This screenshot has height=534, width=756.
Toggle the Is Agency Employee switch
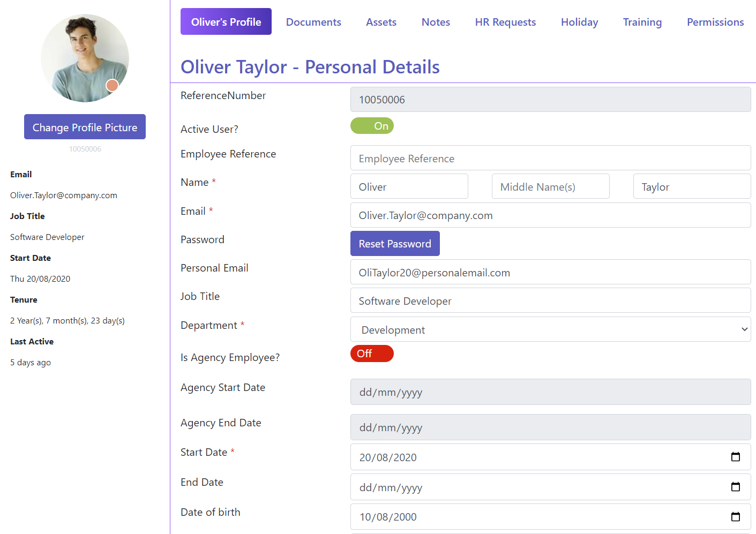click(x=372, y=354)
